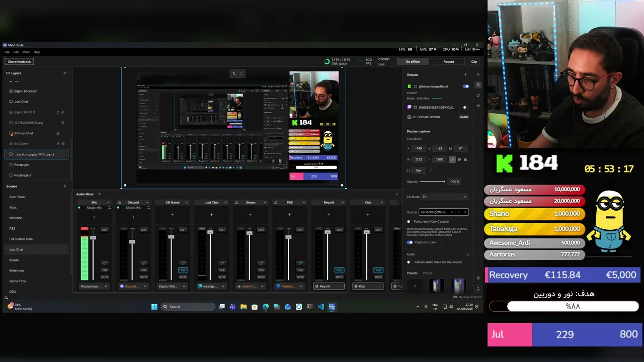This screenshot has height=362, width=644.
Task: Link the Mic channel audio
Action: (105, 263)
